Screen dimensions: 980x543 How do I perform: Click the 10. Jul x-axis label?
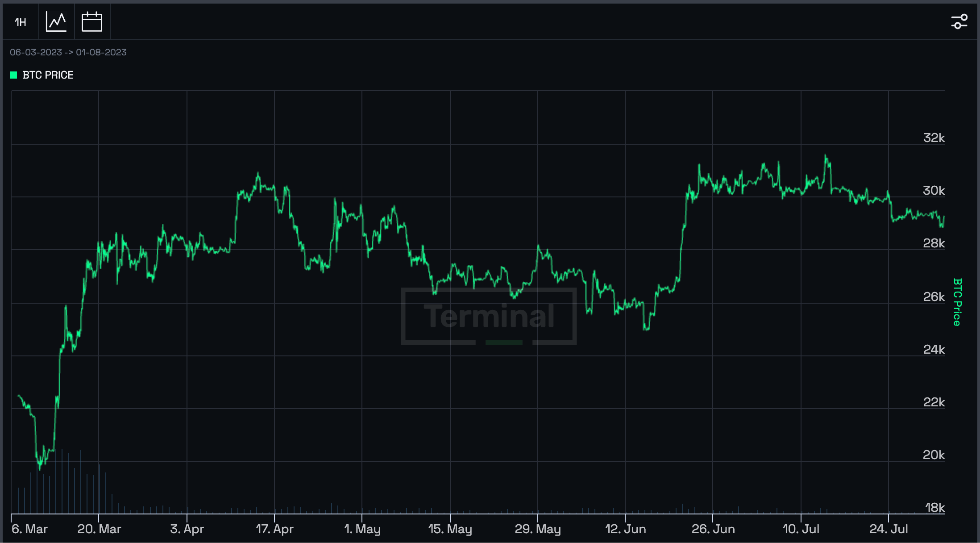[801, 529]
